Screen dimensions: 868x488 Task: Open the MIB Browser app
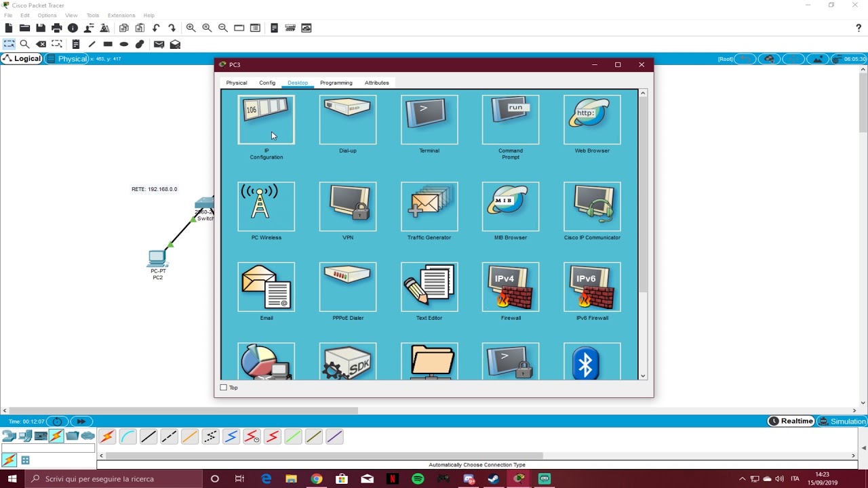(x=511, y=207)
